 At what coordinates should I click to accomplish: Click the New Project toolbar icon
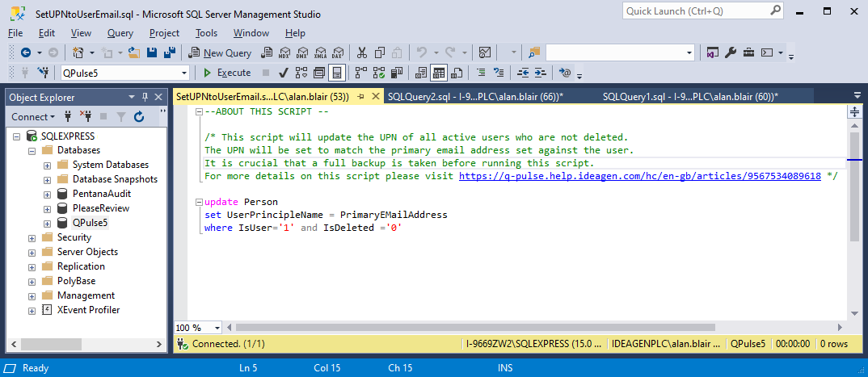[x=78, y=53]
